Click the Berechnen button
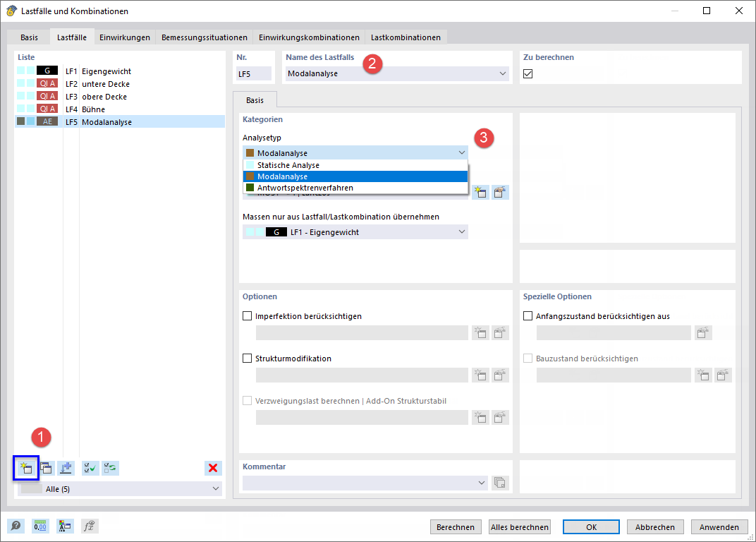Viewport: 756px width, 542px height. coord(456,527)
